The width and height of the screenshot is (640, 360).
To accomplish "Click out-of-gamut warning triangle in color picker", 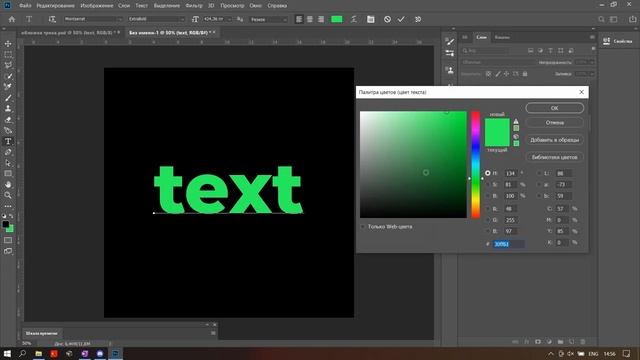I will point(516,121).
